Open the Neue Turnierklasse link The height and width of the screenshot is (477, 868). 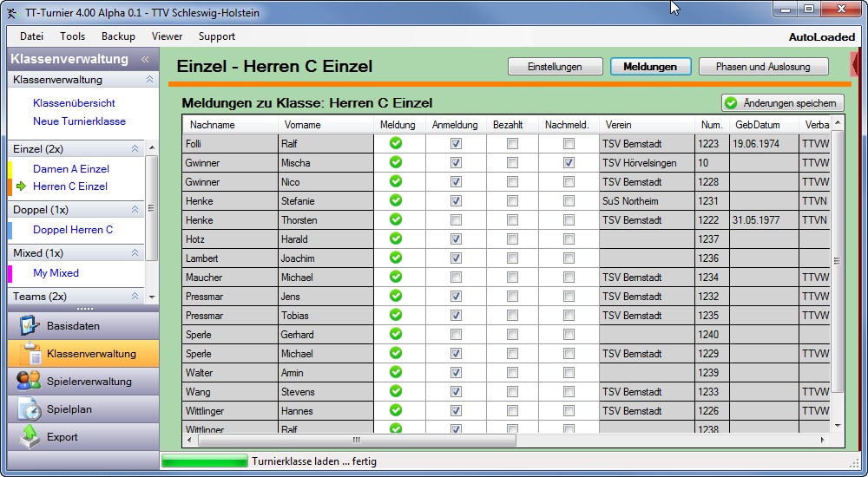[79, 121]
